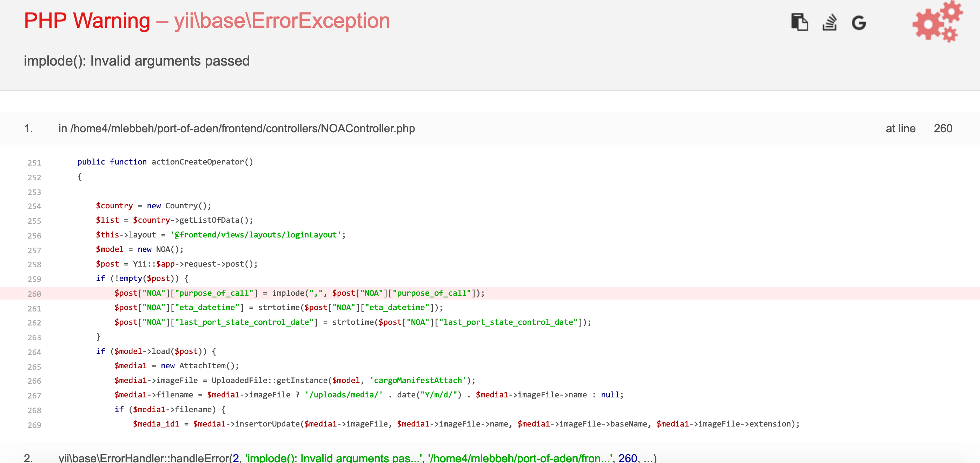
Task: Click the 'if (!empty($post))' line
Action: pyautogui.click(x=142, y=278)
